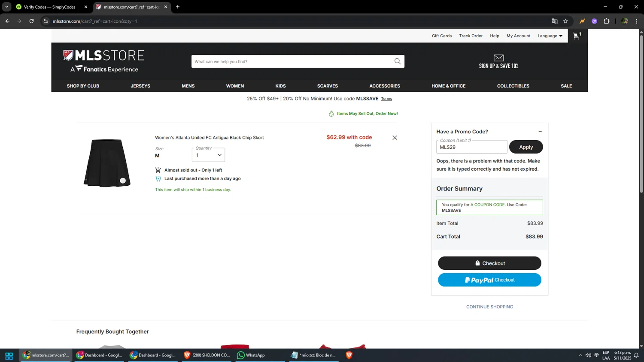Click the purple extension icon in toolbar

594,21
